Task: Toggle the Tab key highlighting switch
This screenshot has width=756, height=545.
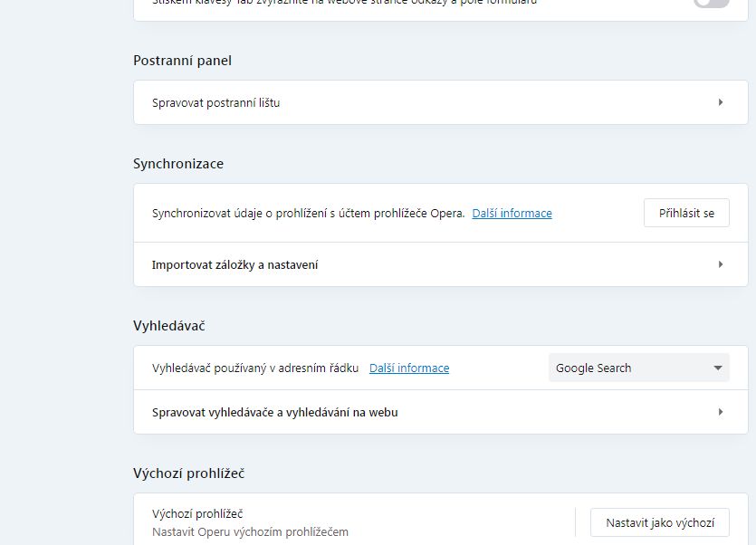Action: pyautogui.click(x=712, y=3)
